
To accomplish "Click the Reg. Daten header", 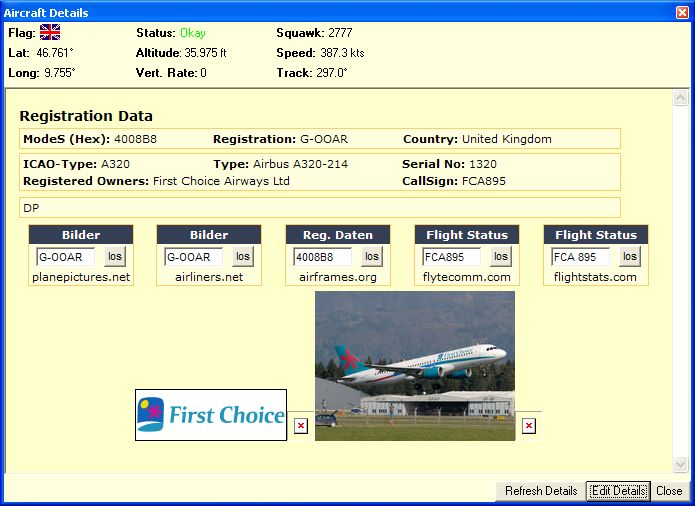I will (338, 235).
